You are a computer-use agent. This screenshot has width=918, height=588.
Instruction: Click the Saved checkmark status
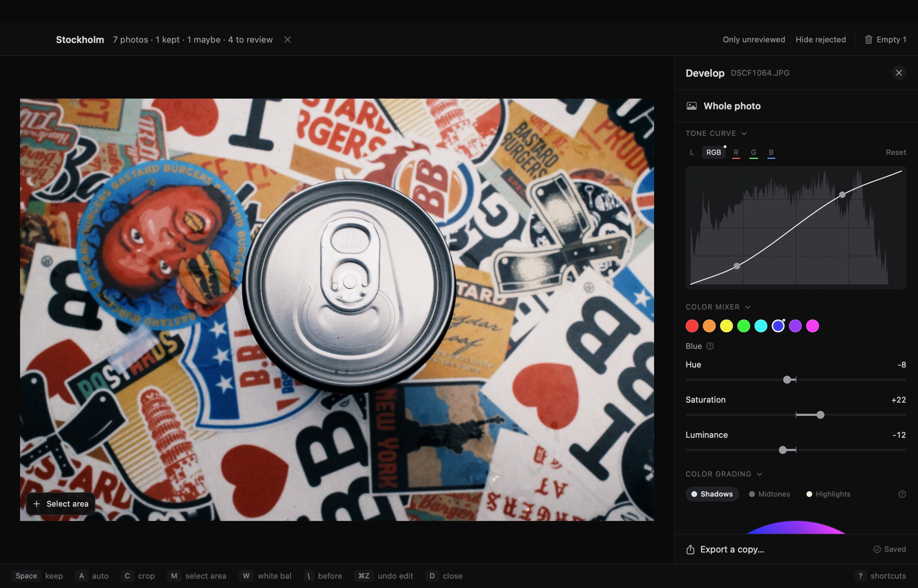pyautogui.click(x=889, y=549)
